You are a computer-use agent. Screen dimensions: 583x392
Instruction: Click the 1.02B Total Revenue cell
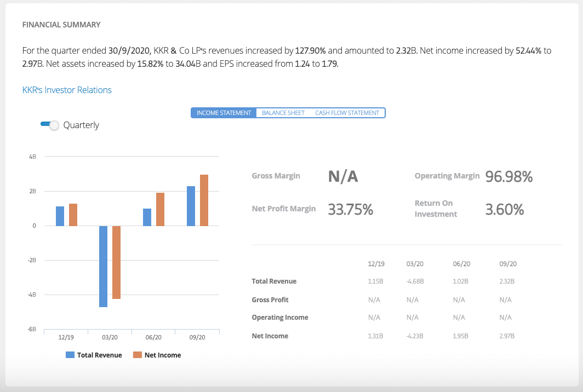460,281
